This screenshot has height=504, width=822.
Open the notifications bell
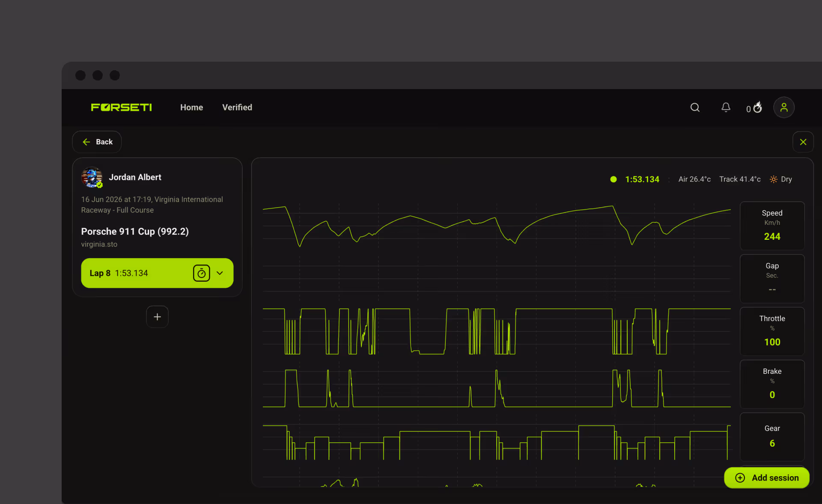(726, 107)
